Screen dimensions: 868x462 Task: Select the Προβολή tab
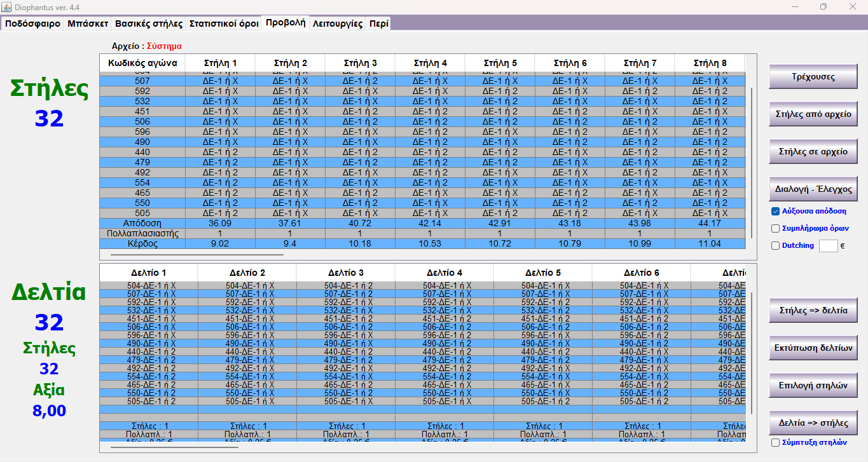tap(286, 23)
